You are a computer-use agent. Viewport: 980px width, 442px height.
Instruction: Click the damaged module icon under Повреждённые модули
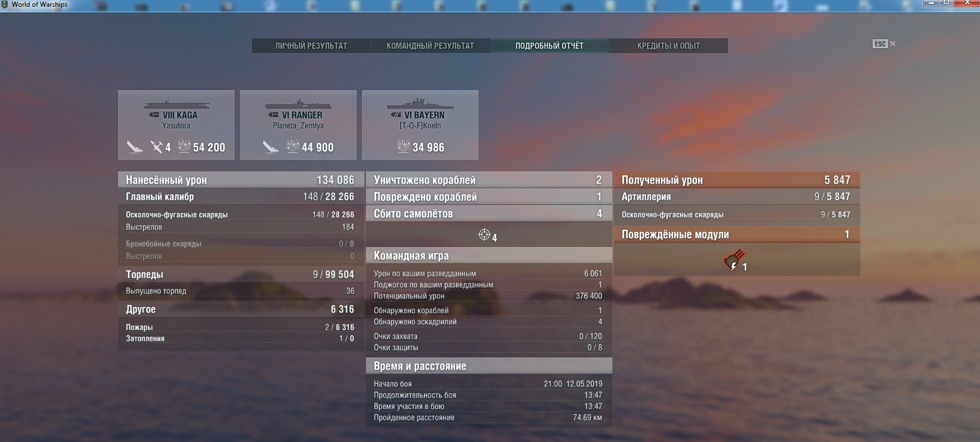[x=734, y=260]
